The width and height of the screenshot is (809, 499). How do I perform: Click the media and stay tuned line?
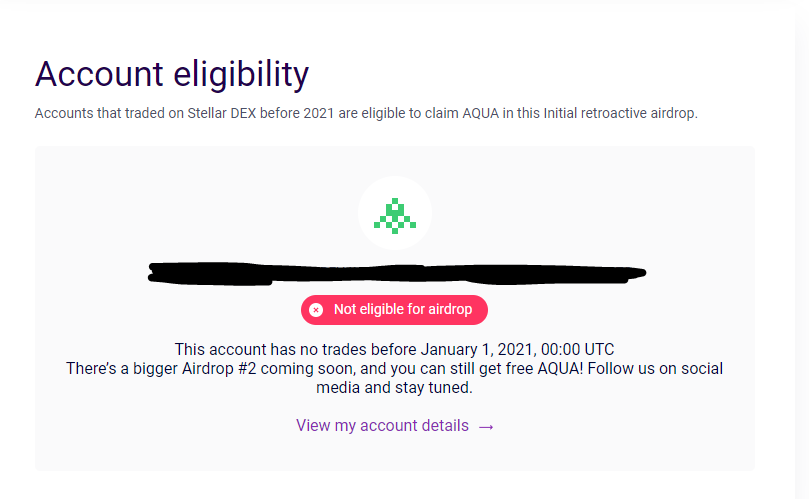click(394, 388)
